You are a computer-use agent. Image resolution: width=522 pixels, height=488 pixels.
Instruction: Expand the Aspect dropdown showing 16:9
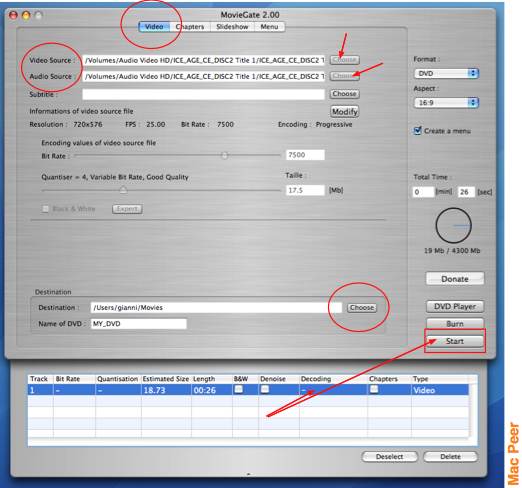pyautogui.click(x=446, y=102)
